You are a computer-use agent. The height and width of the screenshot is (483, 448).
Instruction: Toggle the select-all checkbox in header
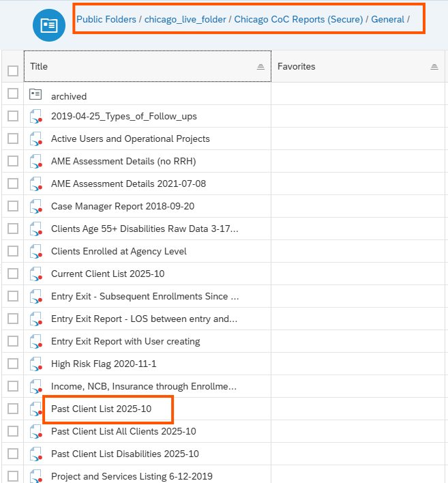[13, 70]
